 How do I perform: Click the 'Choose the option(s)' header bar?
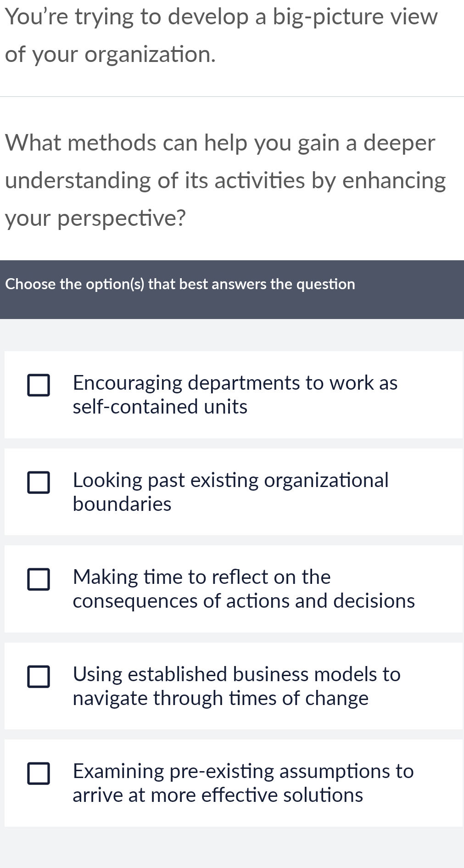pyautogui.click(x=232, y=288)
